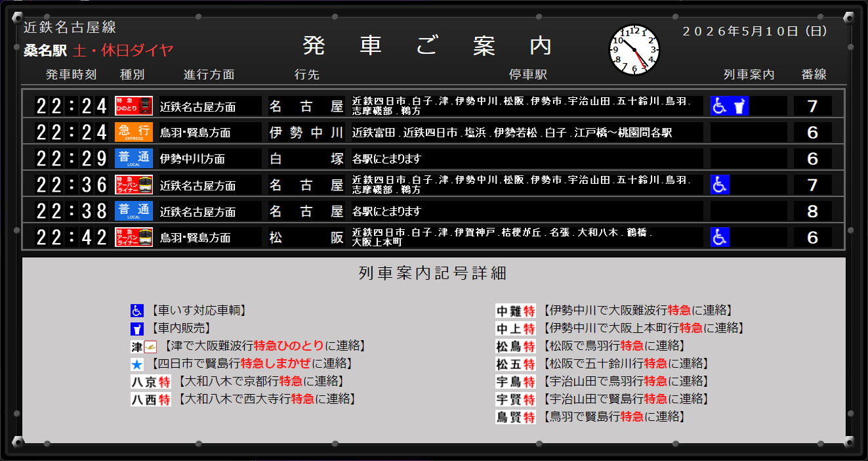Click the 鳥賢特 legend symbol
Viewport: 868px width, 461px height.
pyautogui.click(x=516, y=417)
